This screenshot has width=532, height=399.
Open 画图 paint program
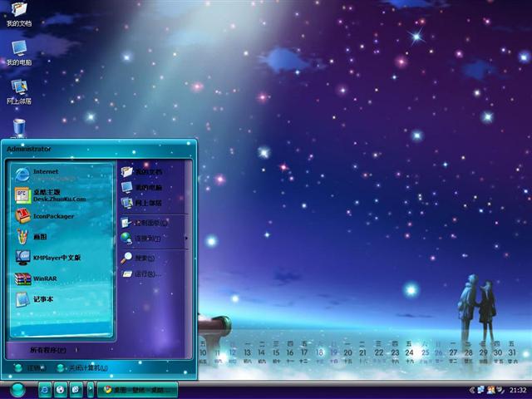[61, 237]
